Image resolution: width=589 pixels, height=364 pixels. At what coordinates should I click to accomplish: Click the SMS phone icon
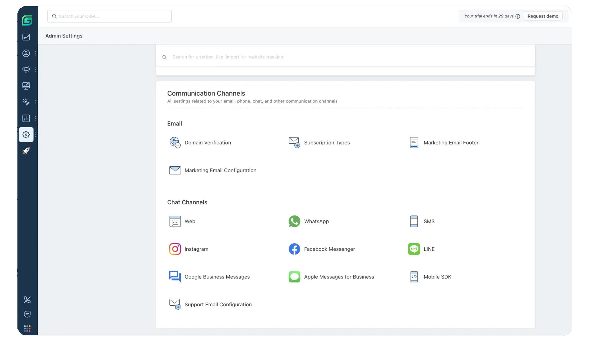click(x=414, y=221)
